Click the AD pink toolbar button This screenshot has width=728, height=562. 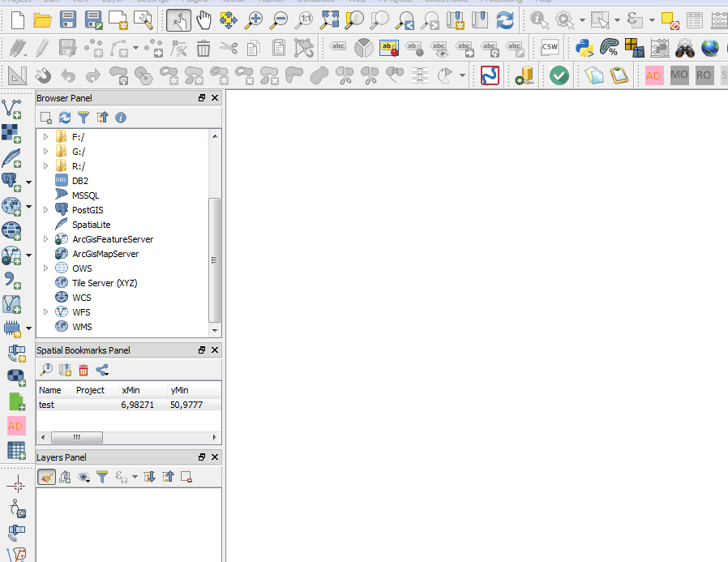click(653, 75)
